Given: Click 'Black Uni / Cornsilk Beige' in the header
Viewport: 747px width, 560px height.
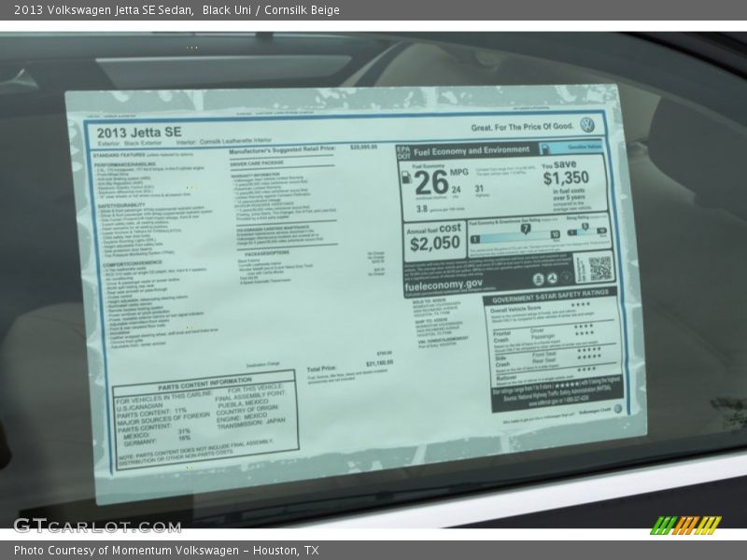Looking at the screenshot, I should [x=271, y=10].
